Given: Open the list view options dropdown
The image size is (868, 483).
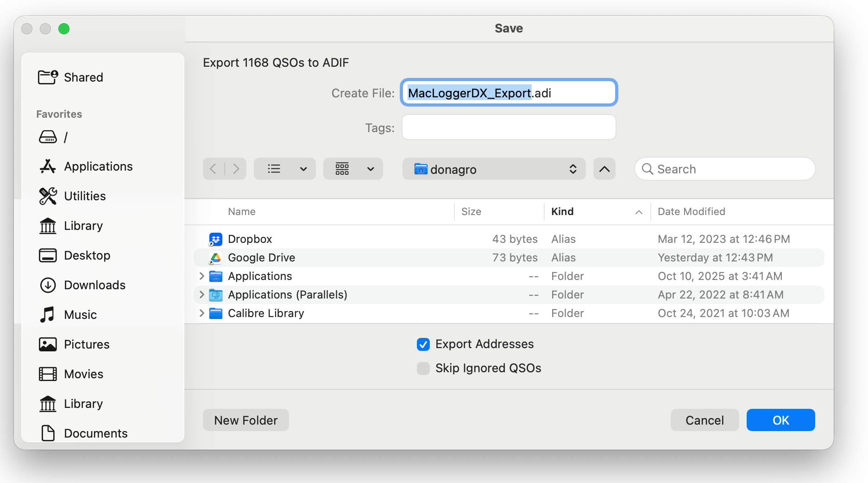Looking at the screenshot, I should (x=303, y=169).
